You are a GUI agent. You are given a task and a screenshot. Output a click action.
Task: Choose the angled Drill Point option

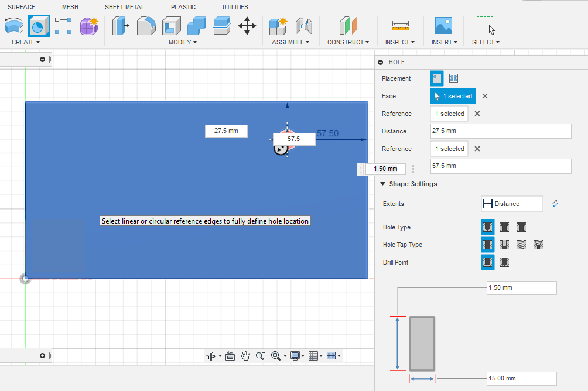pyautogui.click(x=504, y=262)
